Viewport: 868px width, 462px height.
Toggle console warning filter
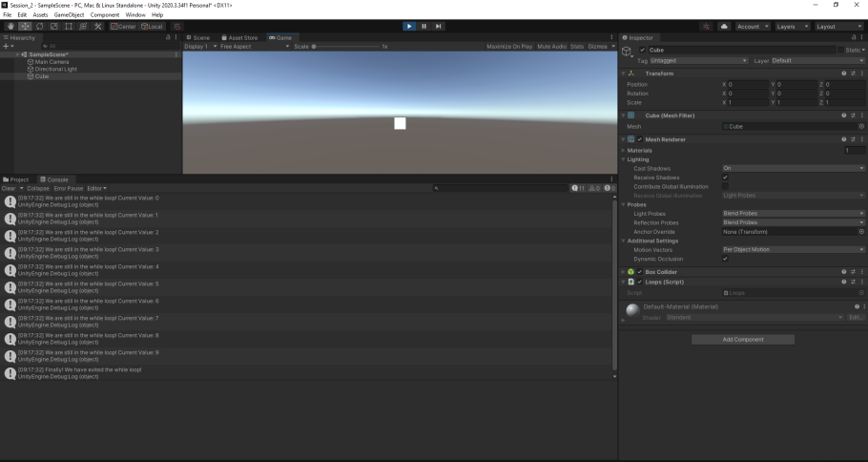[x=594, y=188]
